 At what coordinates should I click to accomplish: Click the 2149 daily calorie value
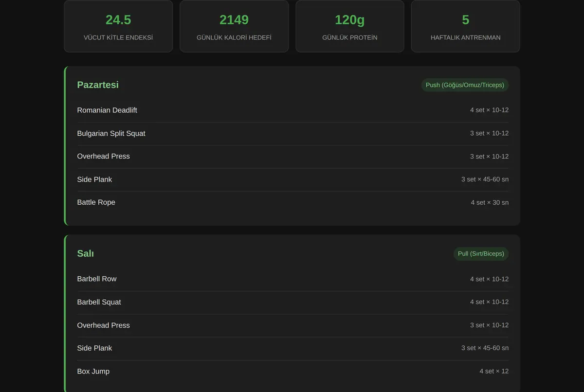coord(234,20)
